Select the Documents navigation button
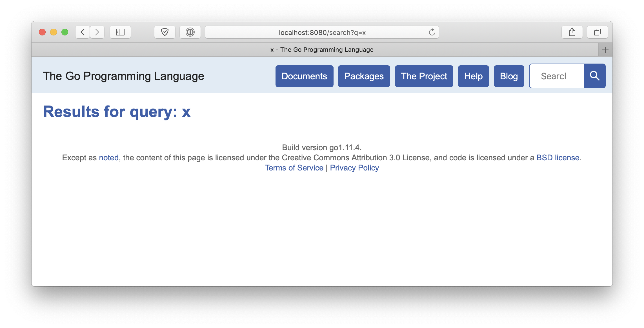The width and height of the screenshot is (644, 328). (x=304, y=76)
